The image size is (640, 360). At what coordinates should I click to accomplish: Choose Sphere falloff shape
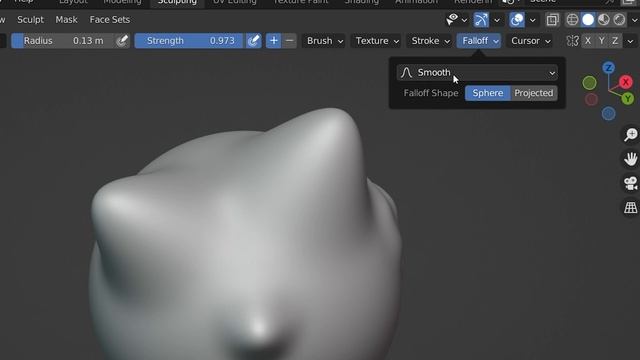[488, 93]
